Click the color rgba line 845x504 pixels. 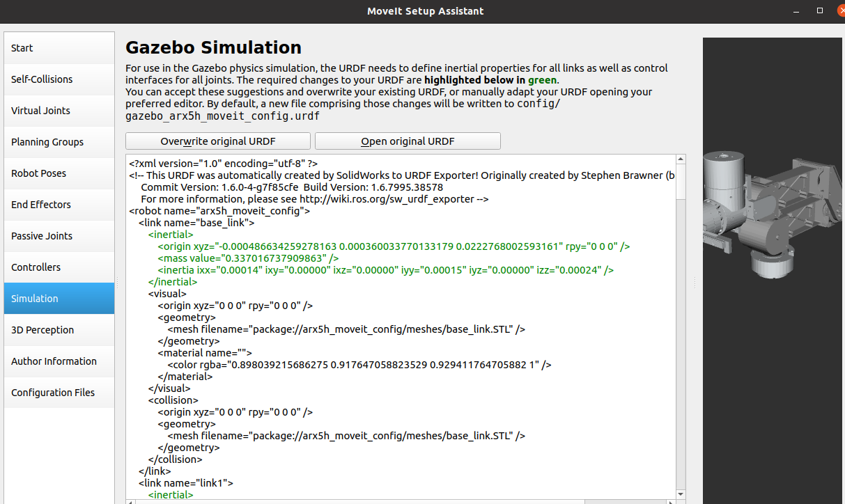click(x=359, y=365)
